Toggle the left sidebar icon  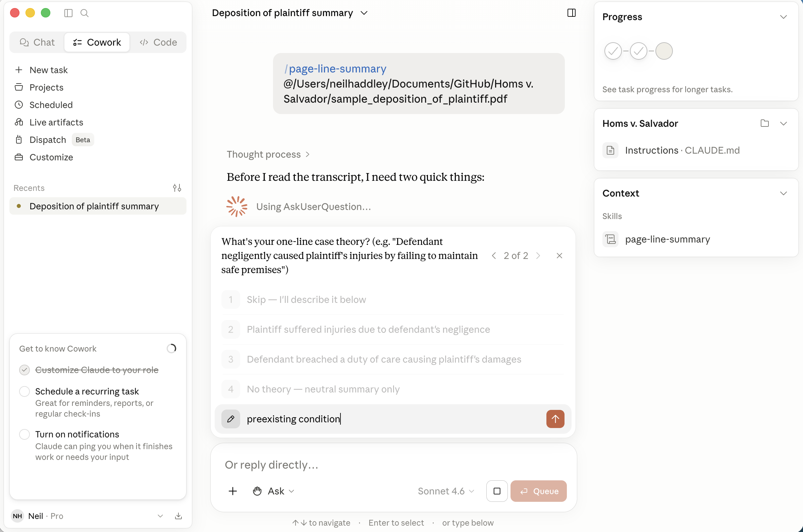[x=68, y=13]
